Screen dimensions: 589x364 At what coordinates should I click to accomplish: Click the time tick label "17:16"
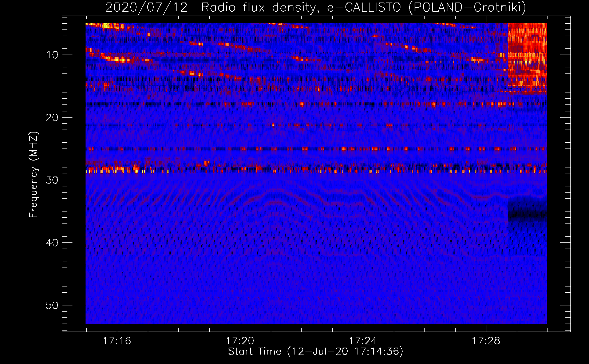117,341
